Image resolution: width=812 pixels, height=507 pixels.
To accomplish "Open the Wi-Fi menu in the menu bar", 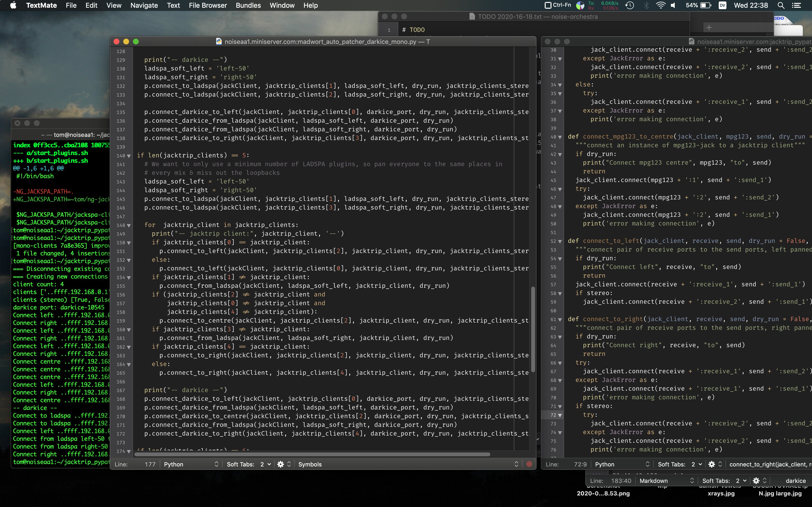I will [661, 5].
